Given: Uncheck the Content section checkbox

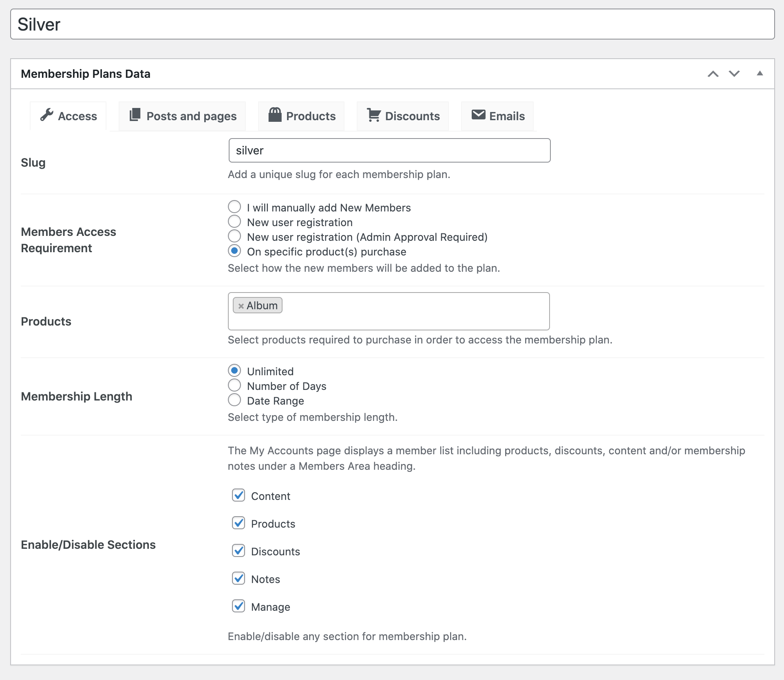Looking at the screenshot, I should pos(239,495).
